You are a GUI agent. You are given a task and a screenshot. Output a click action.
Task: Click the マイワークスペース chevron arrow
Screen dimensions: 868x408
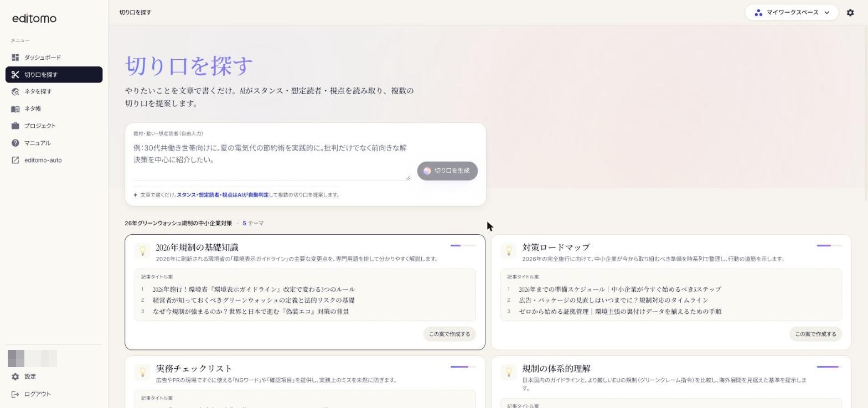(x=827, y=13)
